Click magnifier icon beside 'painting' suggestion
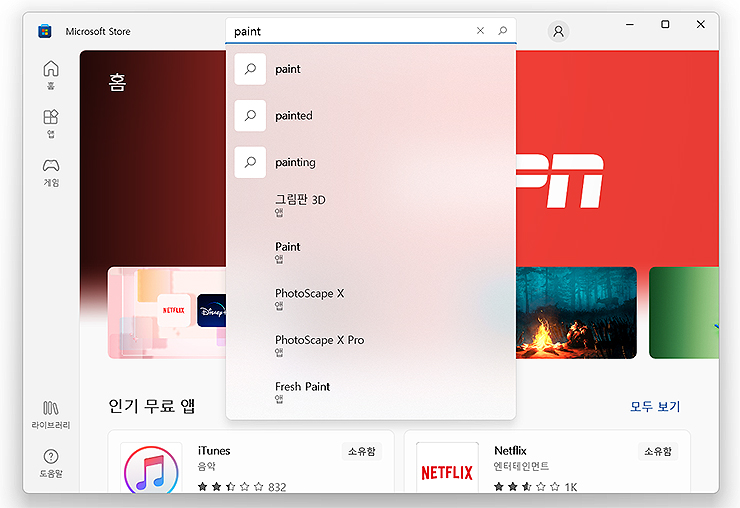This screenshot has width=740, height=508. pos(250,162)
